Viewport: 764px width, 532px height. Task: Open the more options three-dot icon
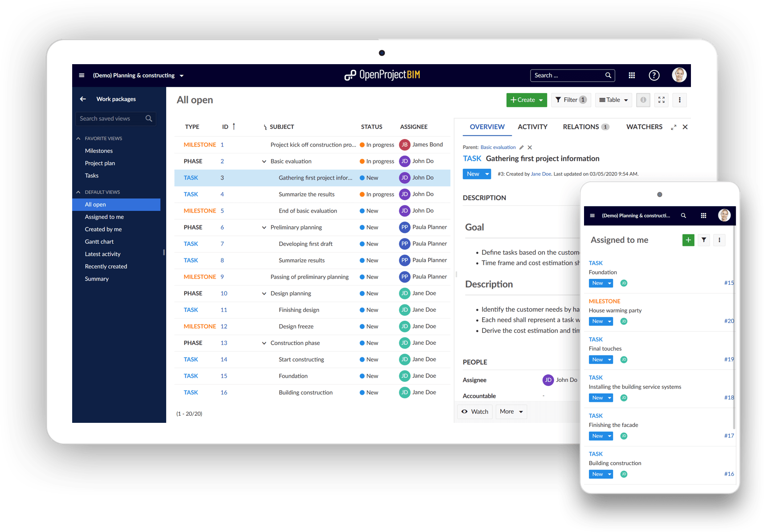tap(679, 100)
